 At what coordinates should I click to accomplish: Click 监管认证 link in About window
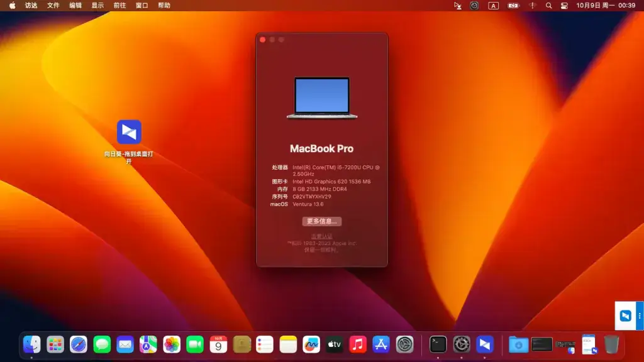pos(321,236)
